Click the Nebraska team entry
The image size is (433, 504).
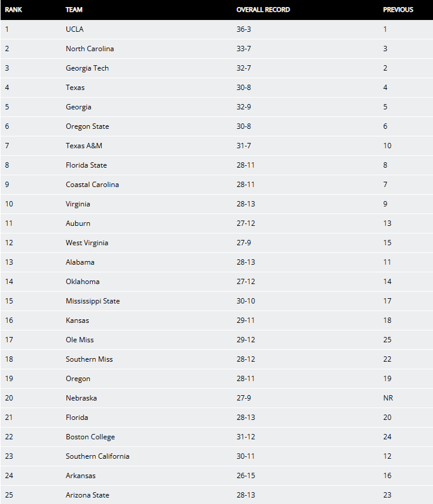81,398
